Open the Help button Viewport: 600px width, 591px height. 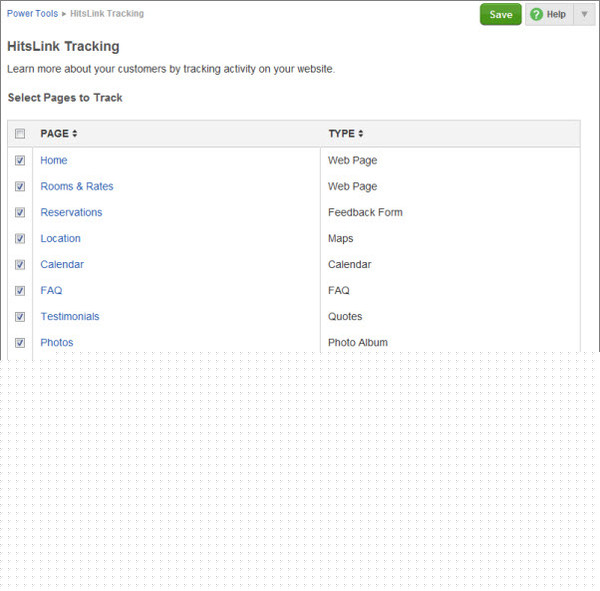click(x=549, y=15)
